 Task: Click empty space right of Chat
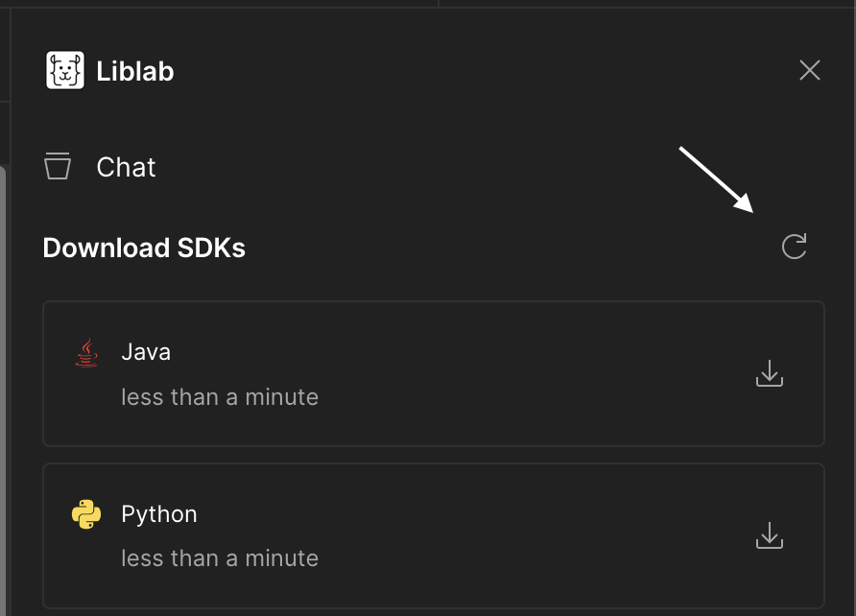click(432, 167)
